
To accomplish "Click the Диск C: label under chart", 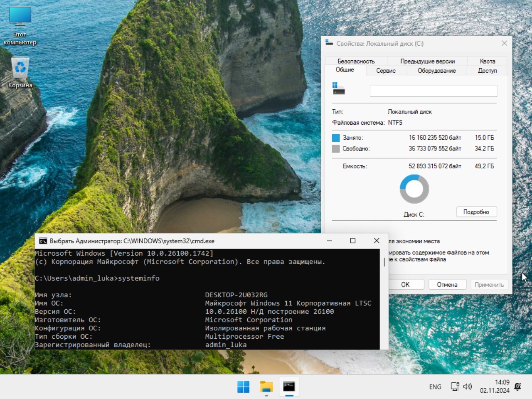I will 414,214.
